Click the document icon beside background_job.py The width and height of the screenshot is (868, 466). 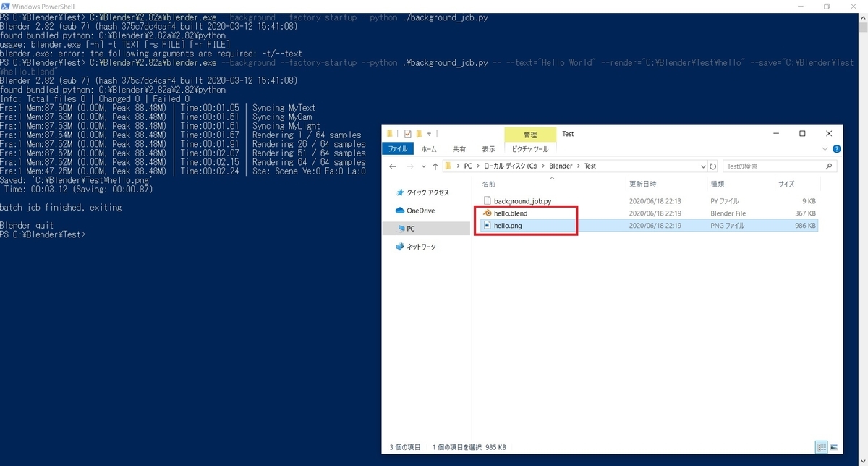[488, 201]
